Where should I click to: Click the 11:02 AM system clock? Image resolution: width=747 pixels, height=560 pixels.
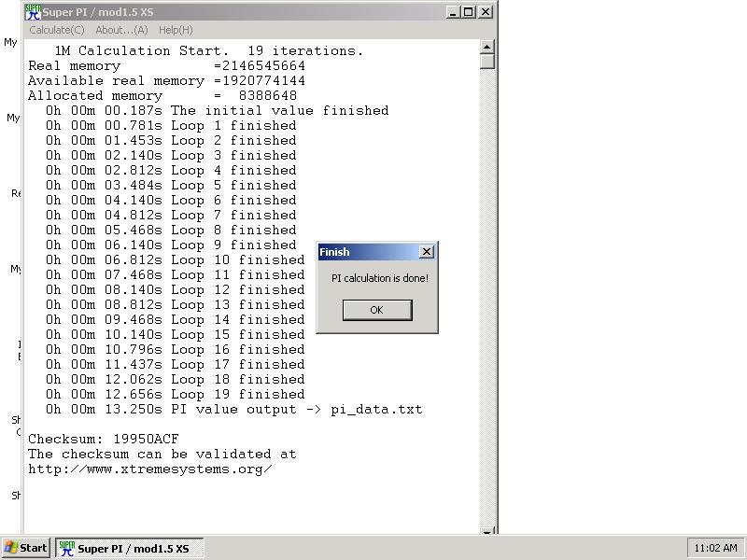click(x=715, y=548)
